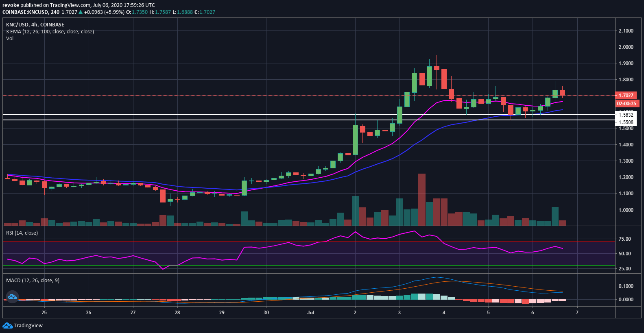
Task: Click date label 29 on time axis
Action: [222, 313]
